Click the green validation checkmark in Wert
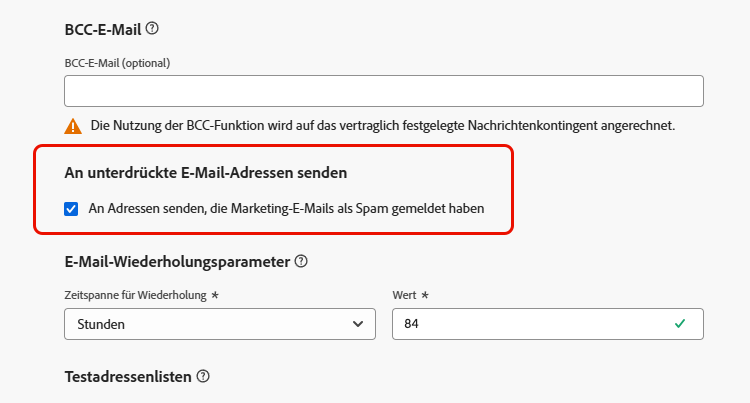The image size is (750, 403). pos(680,324)
